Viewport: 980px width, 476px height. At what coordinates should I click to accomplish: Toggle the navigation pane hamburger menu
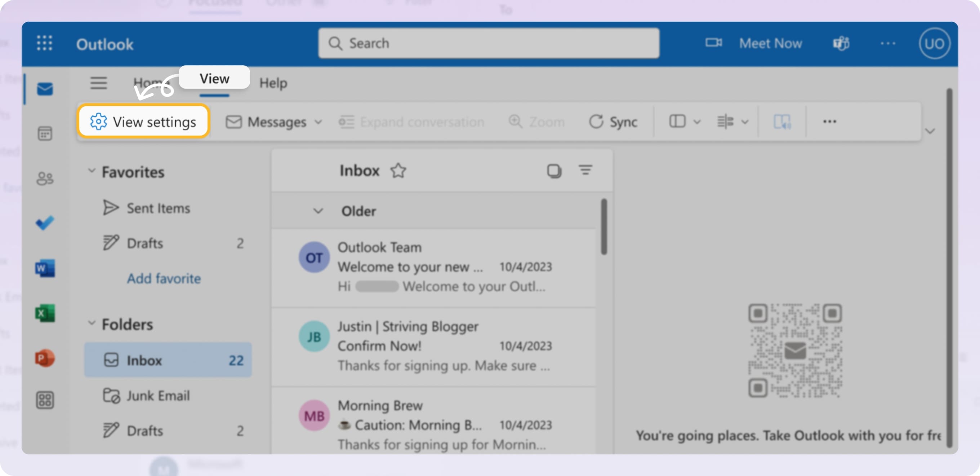(x=99, y=83)
